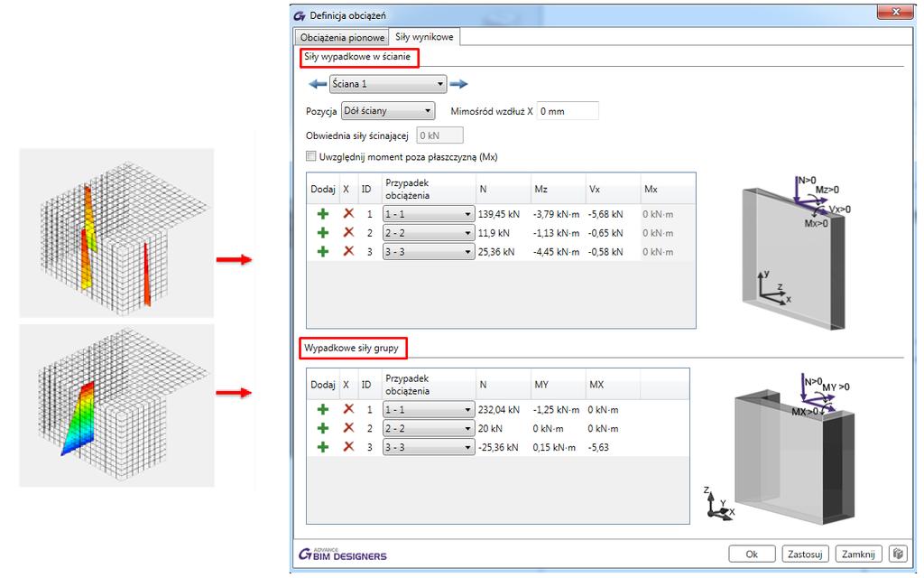Image resolution: width=924 pixels, height=578 pixels.
Task: Confirm with the Ok button
Action: coord(752,554)
